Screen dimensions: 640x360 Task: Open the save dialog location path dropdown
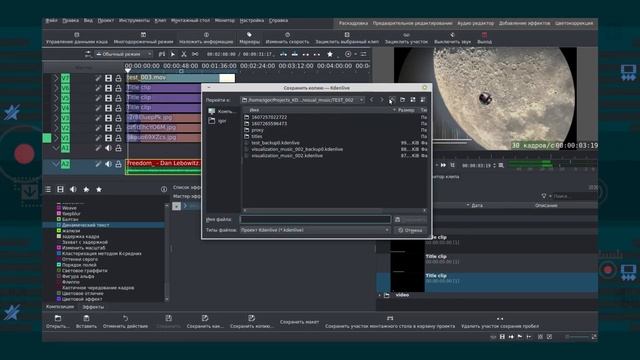tap(302, 100)
